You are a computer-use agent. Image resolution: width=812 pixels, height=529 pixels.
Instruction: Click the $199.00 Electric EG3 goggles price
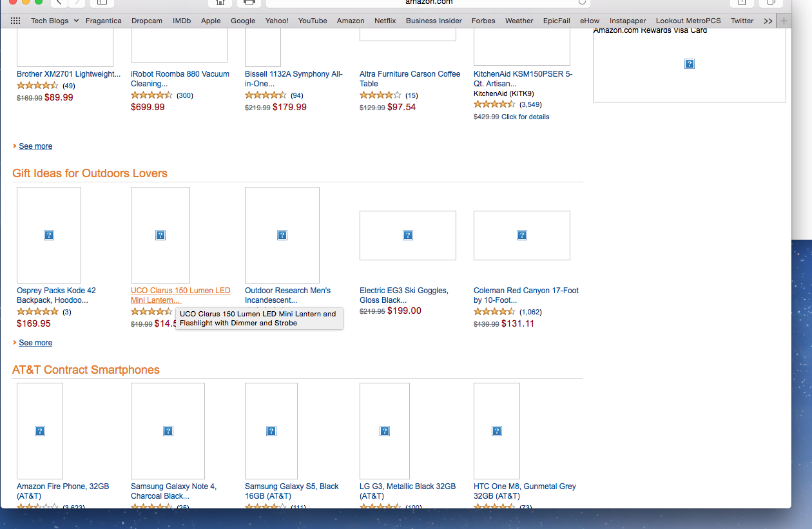pyautogui.click(x=404, y=311)
